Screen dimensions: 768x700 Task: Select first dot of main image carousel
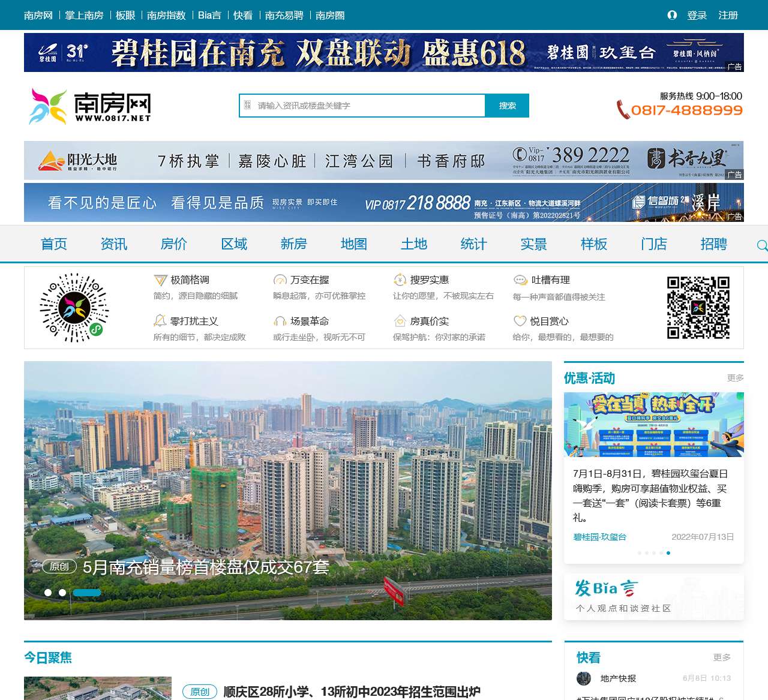48,593
